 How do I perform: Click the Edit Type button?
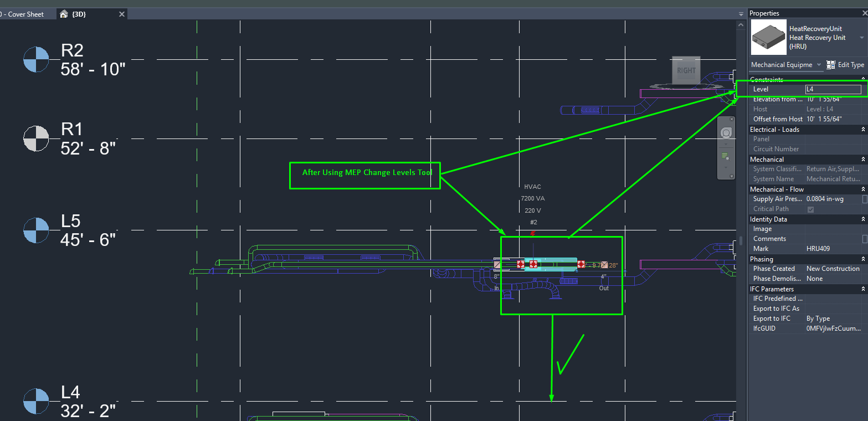point(845,65)
